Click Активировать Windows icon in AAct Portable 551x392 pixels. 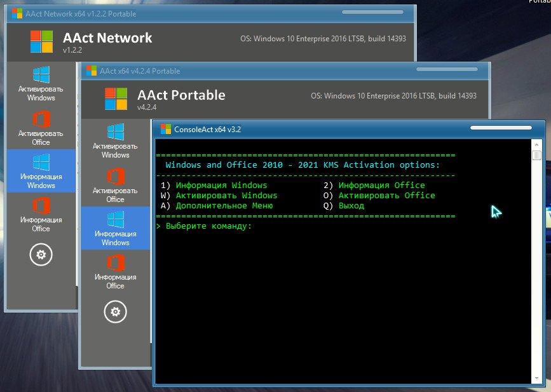point(115,132)
